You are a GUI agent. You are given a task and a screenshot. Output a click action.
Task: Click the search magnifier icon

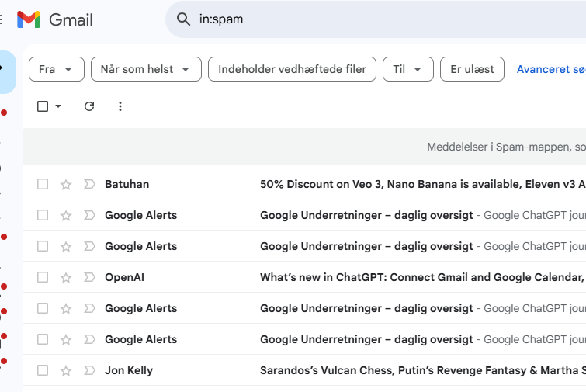point(184,19)
